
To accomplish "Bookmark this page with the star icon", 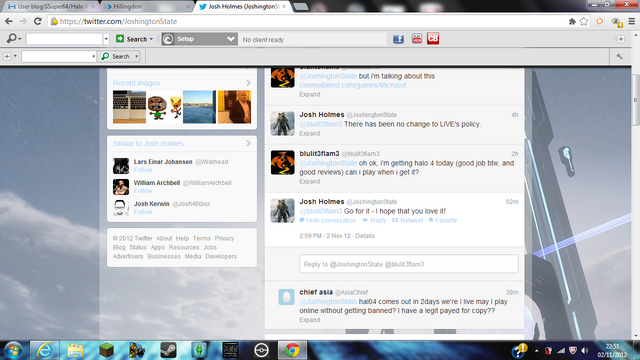I will click(x=584, y=21).
